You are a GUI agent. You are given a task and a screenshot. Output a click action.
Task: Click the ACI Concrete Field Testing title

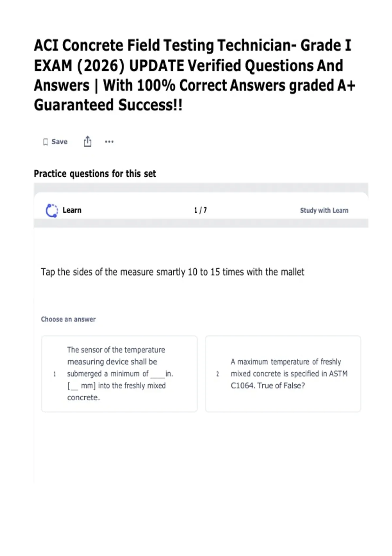pos(194,75)
